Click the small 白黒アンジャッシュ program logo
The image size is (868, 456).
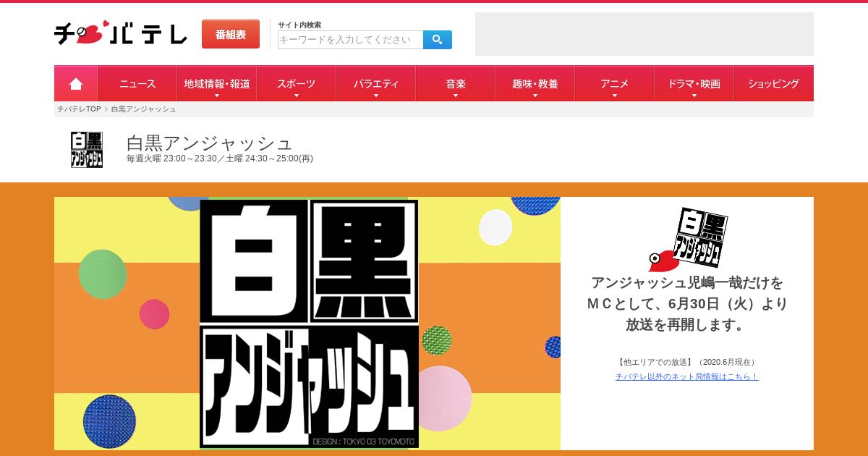[x=87, y=150]
